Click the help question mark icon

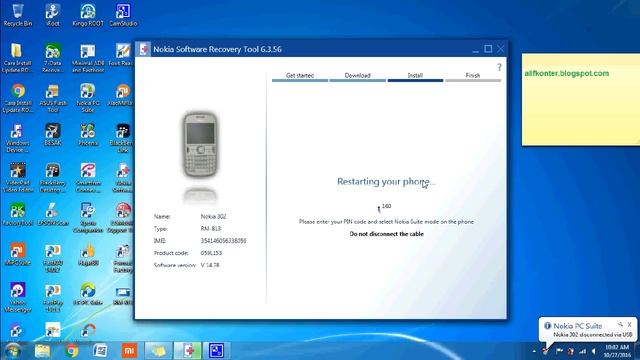click(x=499, y=67)
